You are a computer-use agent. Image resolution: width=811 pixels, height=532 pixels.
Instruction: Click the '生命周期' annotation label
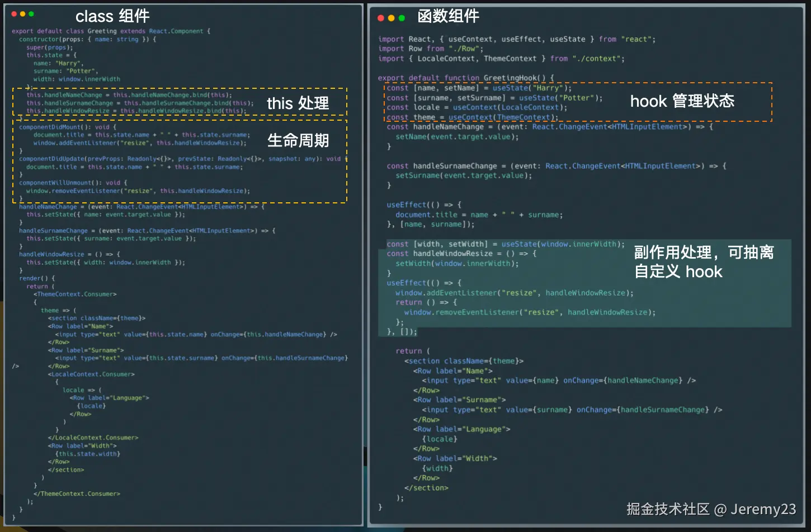pyautogui.click(x=298, y=140)
